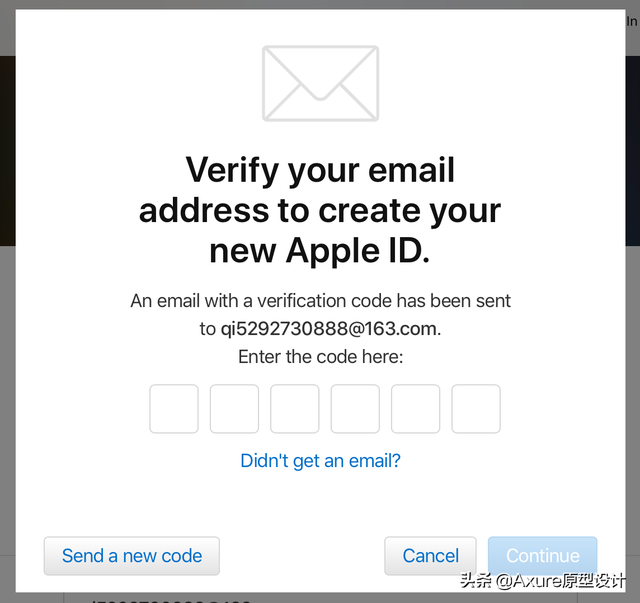Click the Axure watermark text
Viewport: 640px width, 603px height.
[x=542, y=581]
